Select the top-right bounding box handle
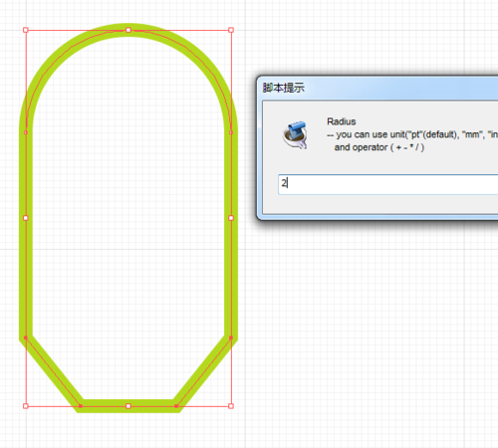Viewport: 498px width, 448px height. [231, 30]
